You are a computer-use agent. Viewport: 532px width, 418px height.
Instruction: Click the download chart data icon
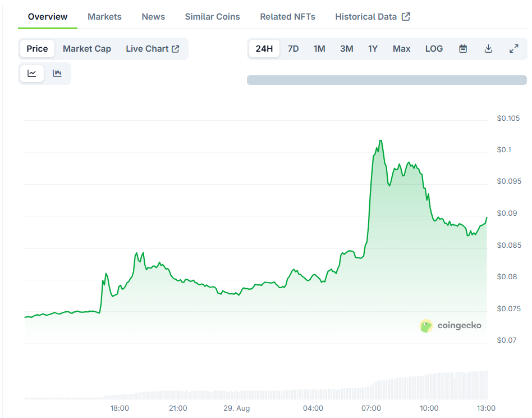[488, 49]
